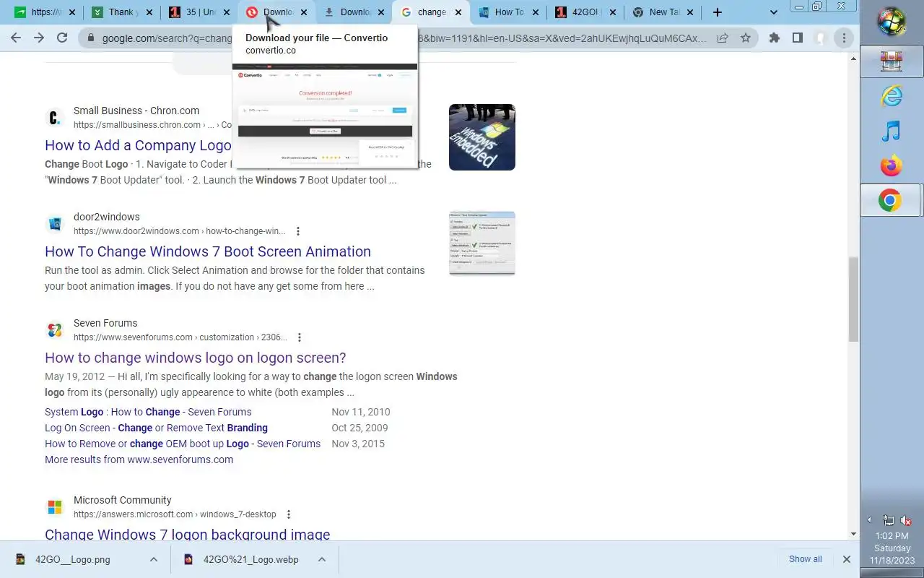Open more options for Seven Forums result
The image size is (924, 578).
point(299,337)
